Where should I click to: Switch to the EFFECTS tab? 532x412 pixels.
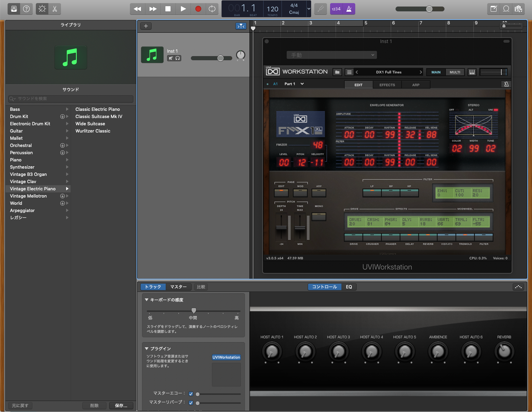387,85
